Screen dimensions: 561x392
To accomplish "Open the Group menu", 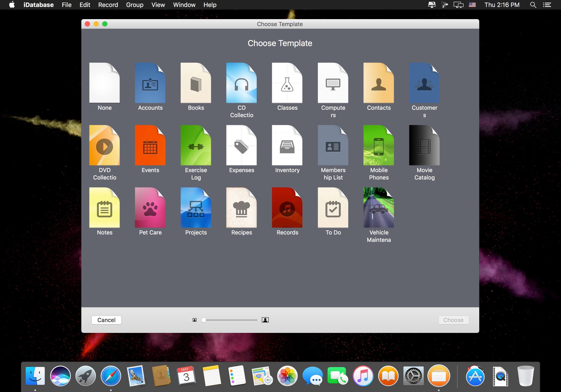I will tap(135, 5).
